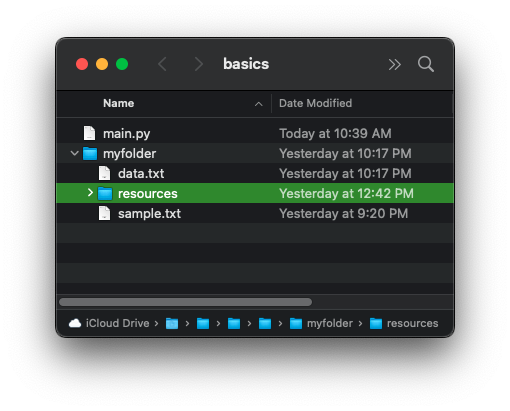Click the myfolder folder icon in list
This screenshot has height=411, width=510.
90,153
